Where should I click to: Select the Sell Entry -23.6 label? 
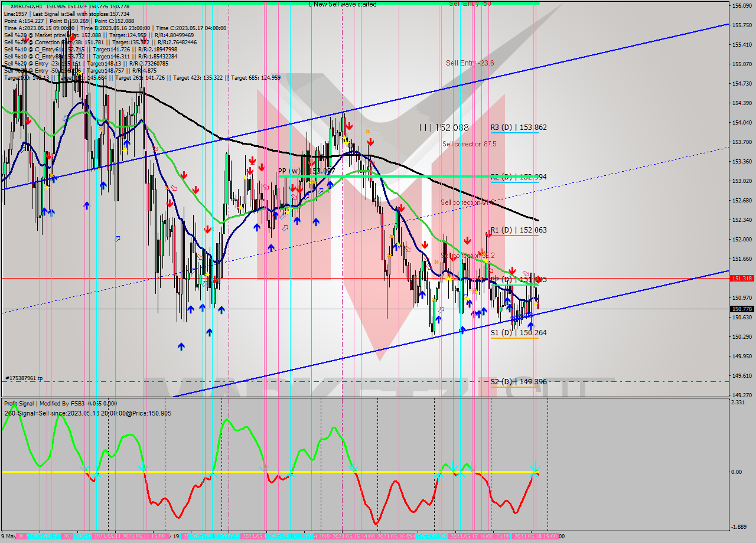470,63
